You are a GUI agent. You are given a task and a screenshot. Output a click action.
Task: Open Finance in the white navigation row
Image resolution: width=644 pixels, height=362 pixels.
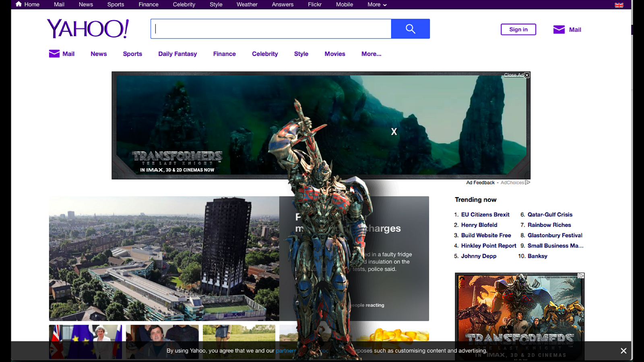225,54
